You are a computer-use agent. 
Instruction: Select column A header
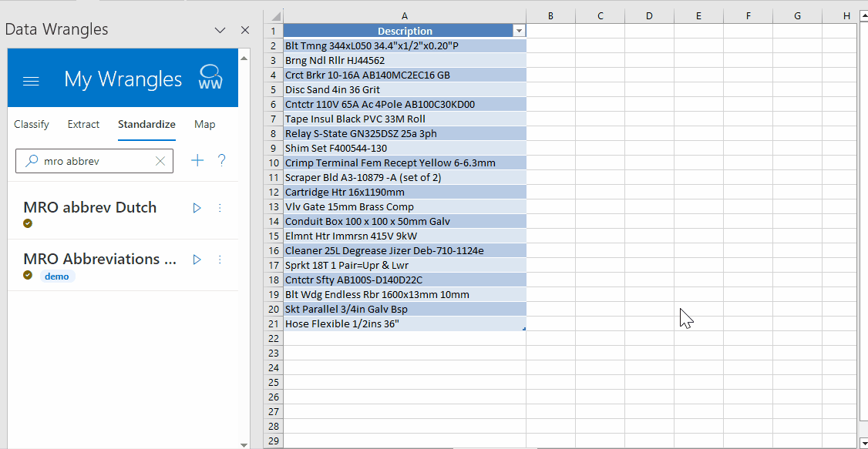coord(405,16)
